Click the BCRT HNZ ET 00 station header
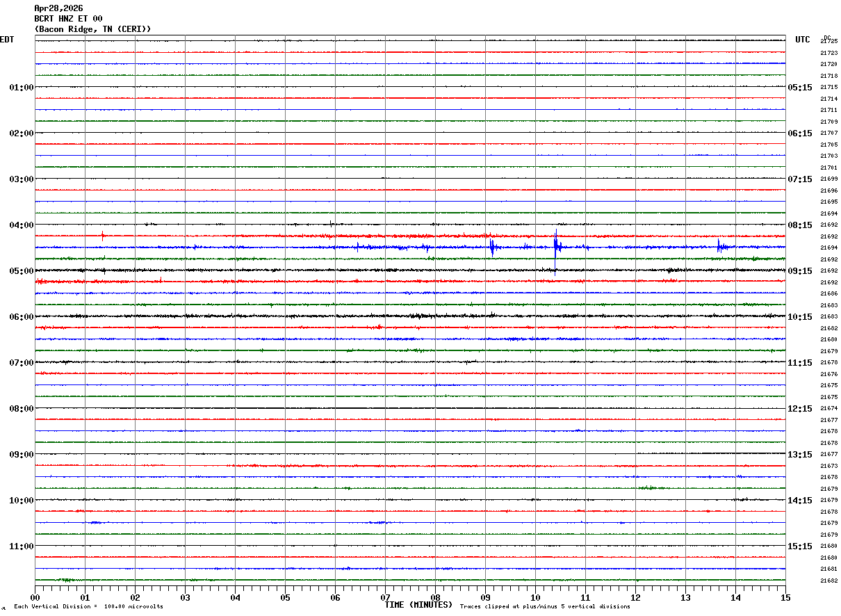The height and width of the screenshot is (616, 841). pos(68,19)
